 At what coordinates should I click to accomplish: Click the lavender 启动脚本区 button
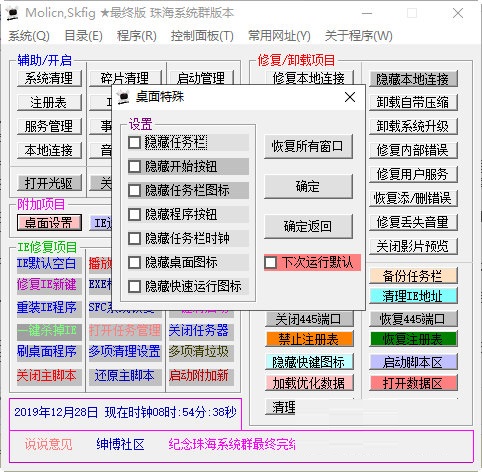tap(413, 362)
